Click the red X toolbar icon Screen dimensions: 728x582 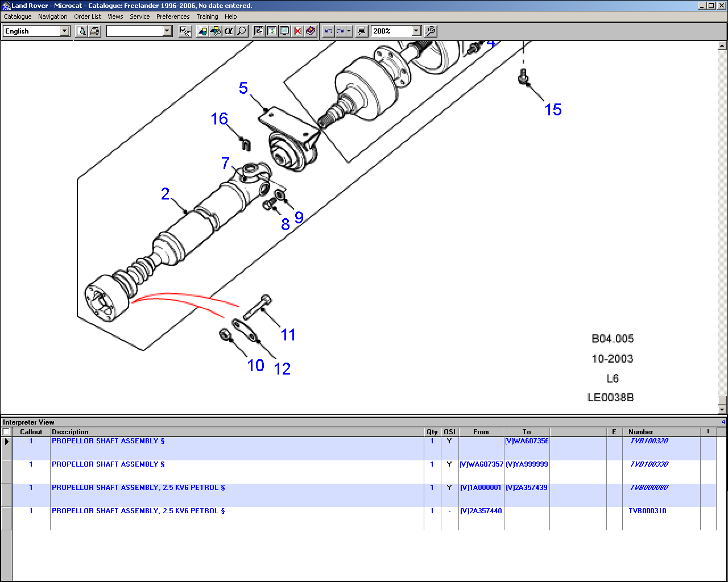click(x=297, y=31)
